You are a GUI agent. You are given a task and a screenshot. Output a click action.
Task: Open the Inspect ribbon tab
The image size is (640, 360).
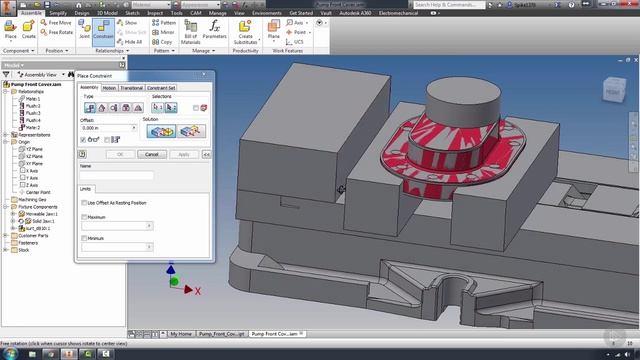click(155, 13)
